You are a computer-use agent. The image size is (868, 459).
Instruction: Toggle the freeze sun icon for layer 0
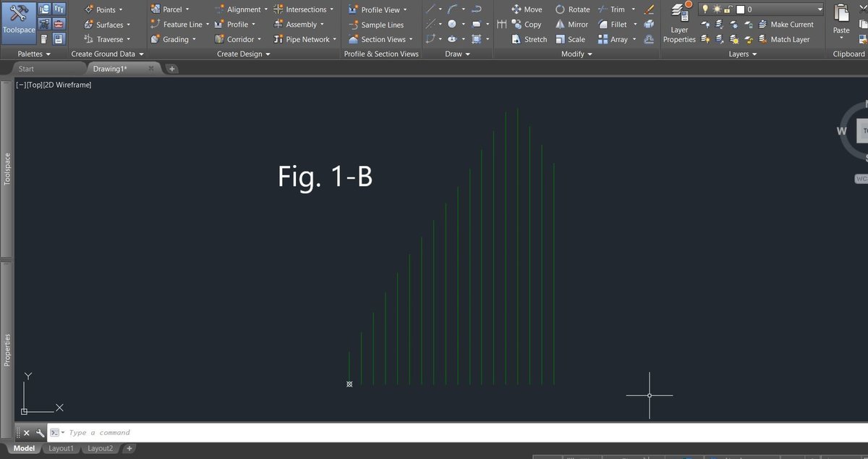click(716, 9)
